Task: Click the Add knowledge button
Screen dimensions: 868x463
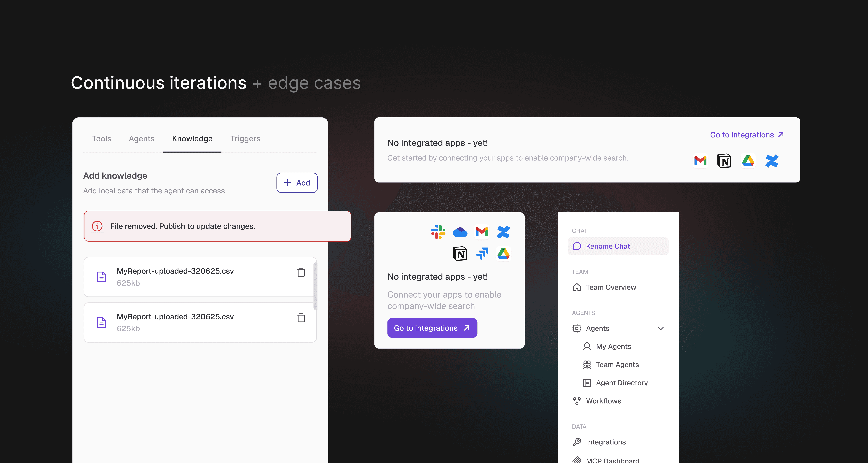Action: pyautogui.click(x=297, y=183)
